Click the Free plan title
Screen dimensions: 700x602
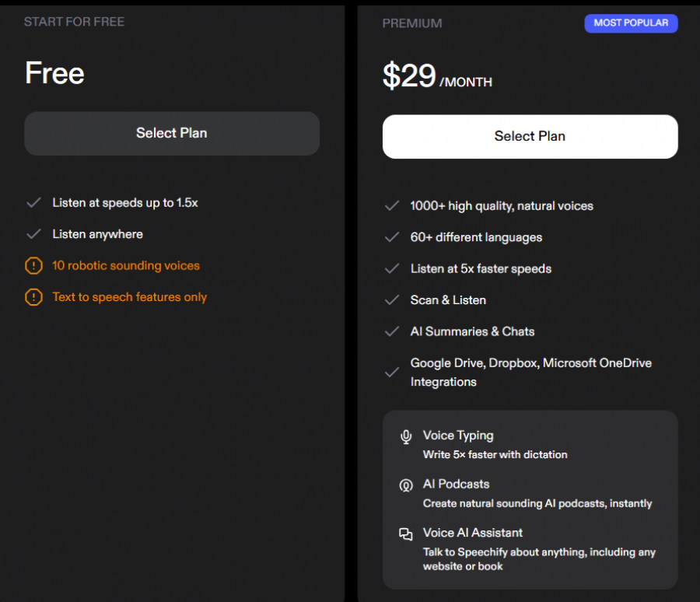[x=54, y=73]
